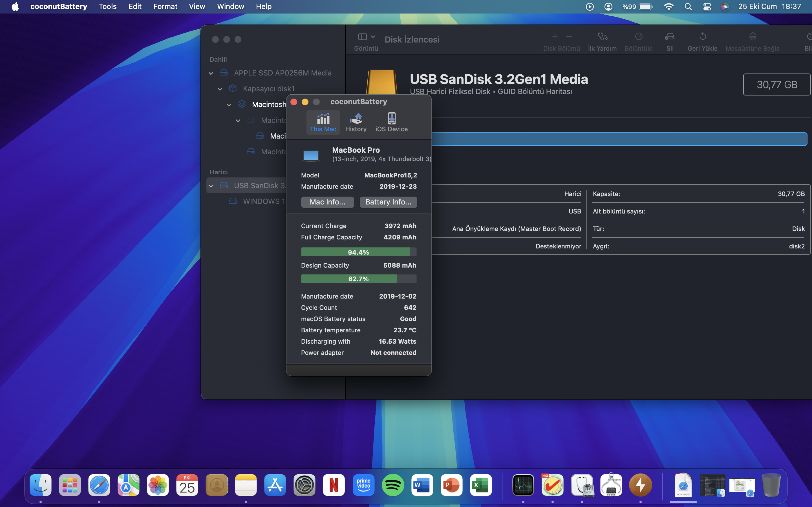The height and width of the screenshot is (507, 812).
Task: Click İlk Yardım stethoscope icon in toolbar
Action: (x=602, y=37)
